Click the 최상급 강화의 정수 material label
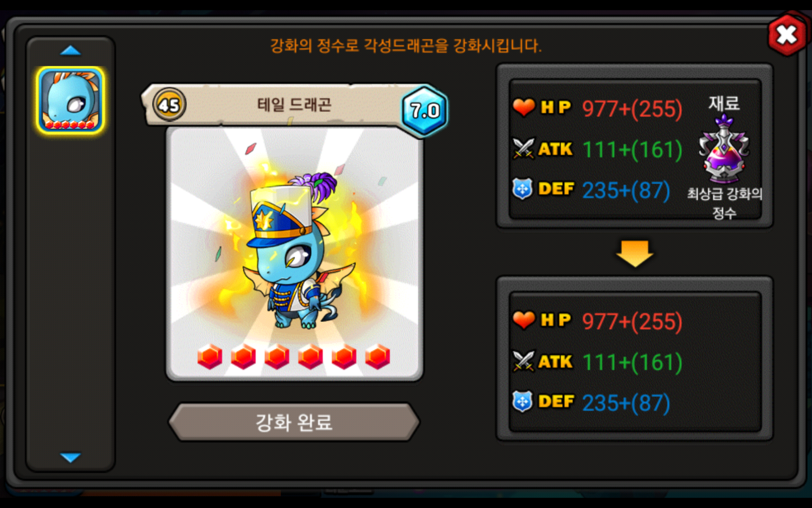812x508 pixels. point(724,203)
